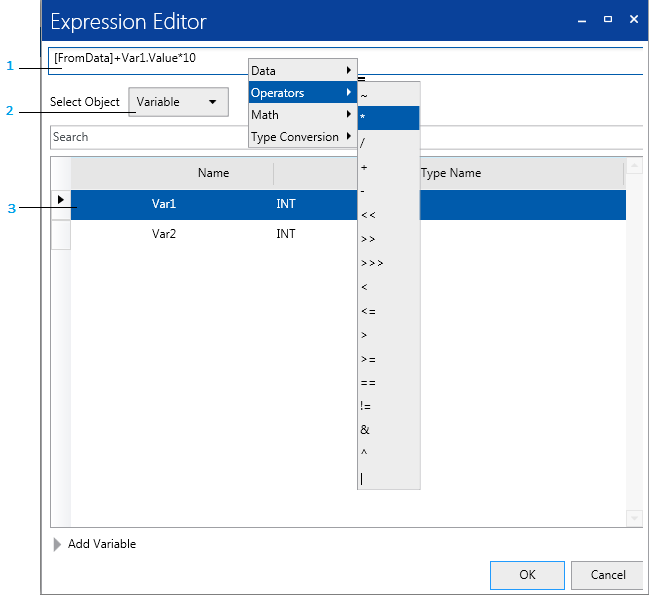
Task: Select the Var1 row in table
Action: pos(200,203)
